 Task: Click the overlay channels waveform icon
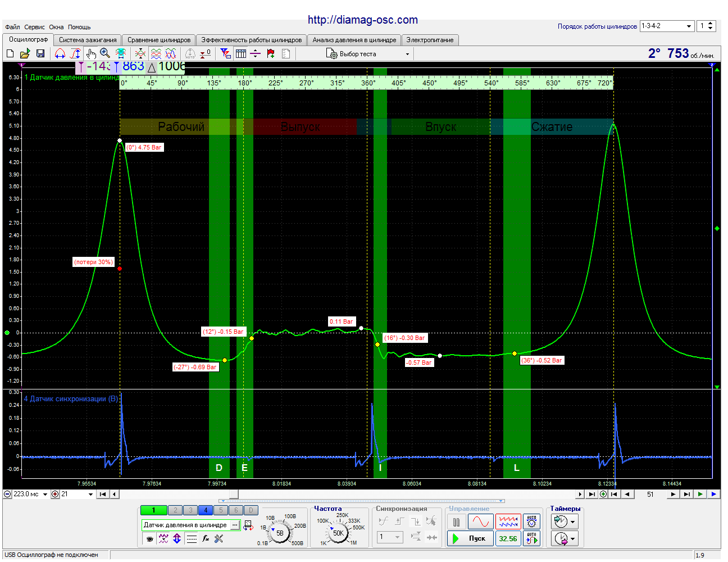point(140,53)
